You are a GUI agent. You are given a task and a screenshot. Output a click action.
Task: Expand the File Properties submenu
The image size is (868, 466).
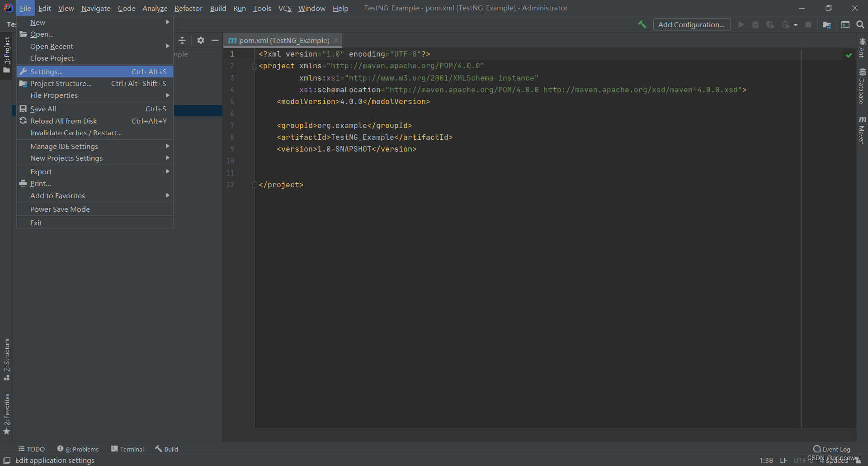coord(95,95)
